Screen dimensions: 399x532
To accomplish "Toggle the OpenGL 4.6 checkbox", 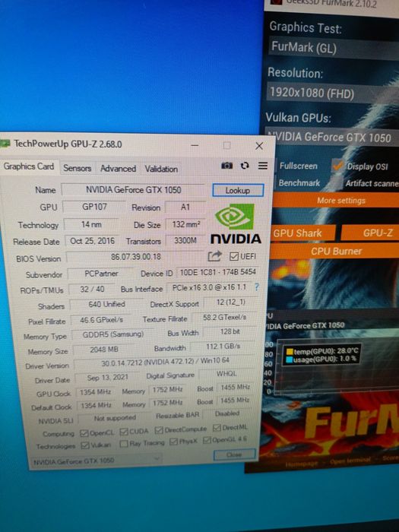I will point(207,440).
